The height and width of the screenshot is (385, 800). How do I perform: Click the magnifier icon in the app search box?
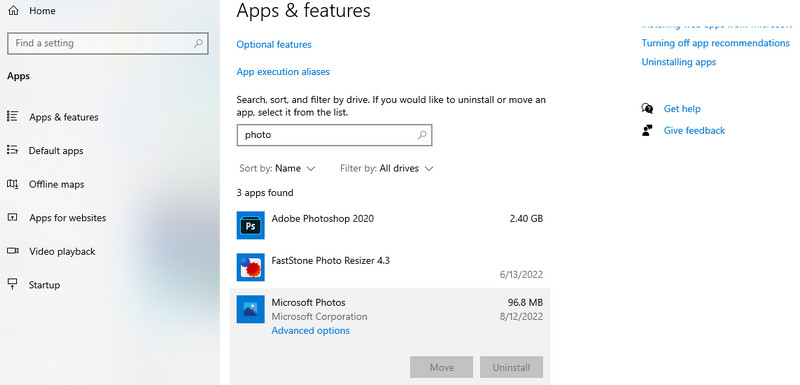(422, 135)
